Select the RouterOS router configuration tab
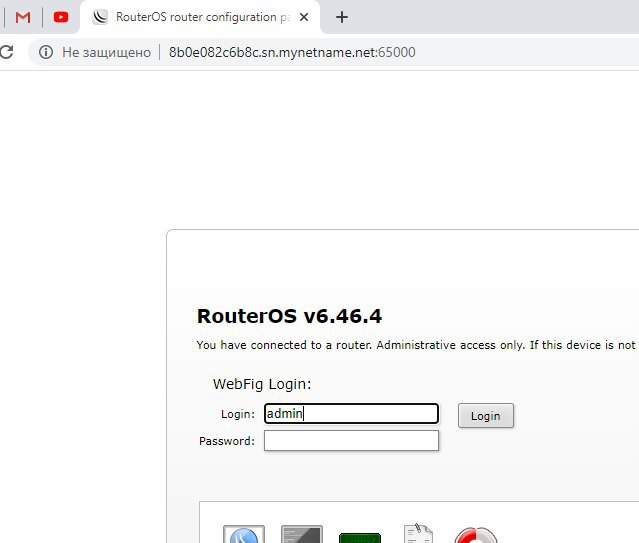 click(x=200, y=17)
